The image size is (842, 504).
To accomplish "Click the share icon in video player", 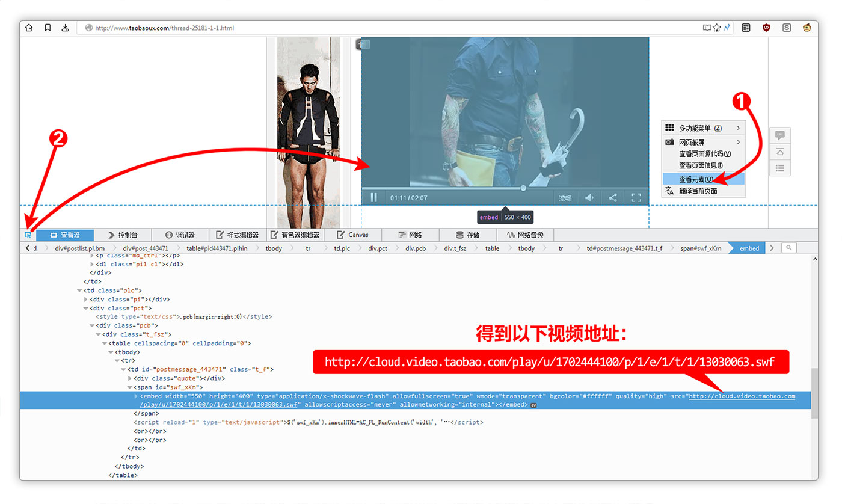I will 613,197.
